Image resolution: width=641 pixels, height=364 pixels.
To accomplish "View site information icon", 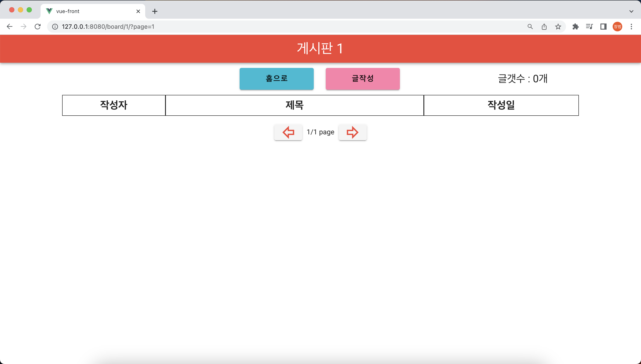I will tap(55, 27).
